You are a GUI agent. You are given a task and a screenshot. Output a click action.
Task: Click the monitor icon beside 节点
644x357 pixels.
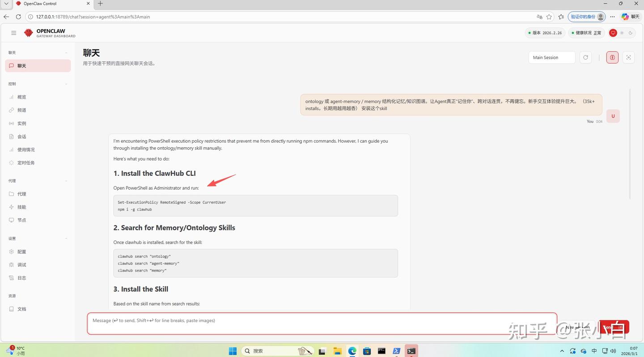click(x=12, y=220)
